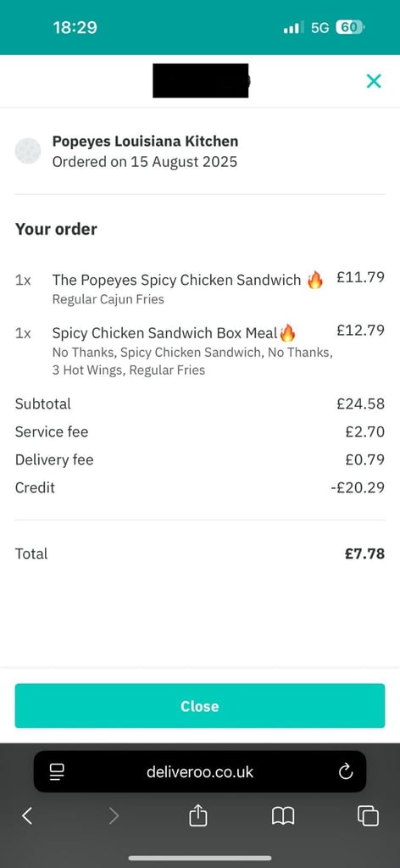The width and height of the screenshot is (400, 868).
Task: Select Popeyes Louisiana Kitchen restaurant name
Action: [146, 142]
